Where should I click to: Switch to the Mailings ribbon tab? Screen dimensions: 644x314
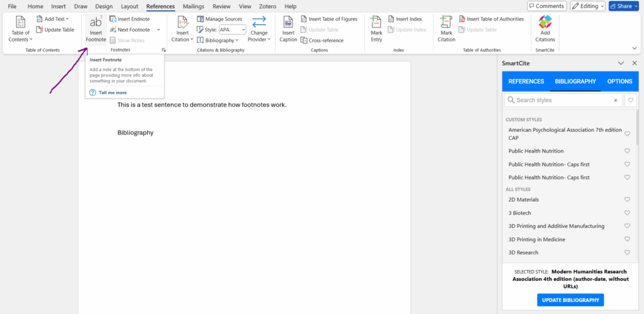tap(193, 6)
